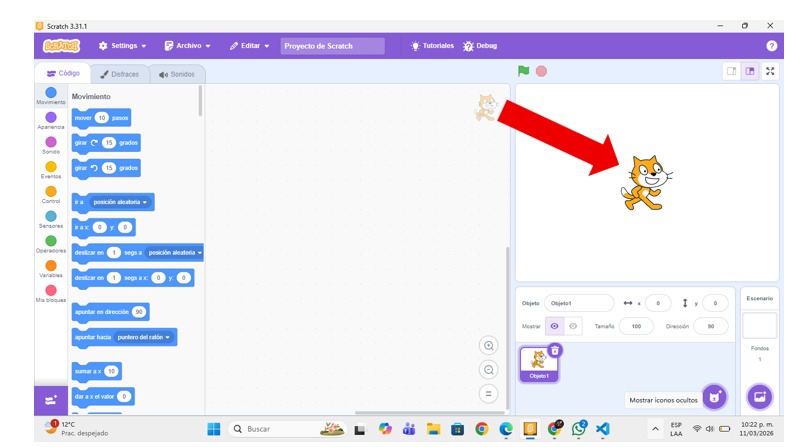The width and height of the screenshot is (790, 447).
Task: Edit the Tamaño value field
Action: (x=636, y=326)
